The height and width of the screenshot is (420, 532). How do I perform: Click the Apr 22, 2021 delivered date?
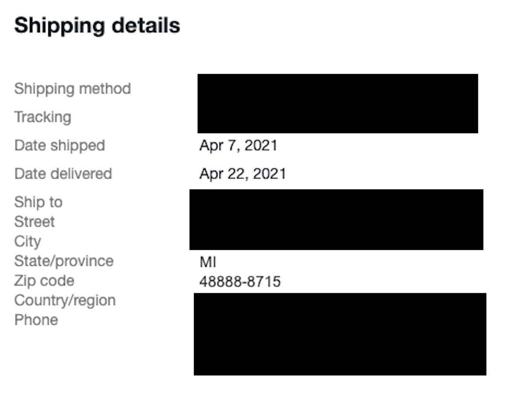click(243, 173)
